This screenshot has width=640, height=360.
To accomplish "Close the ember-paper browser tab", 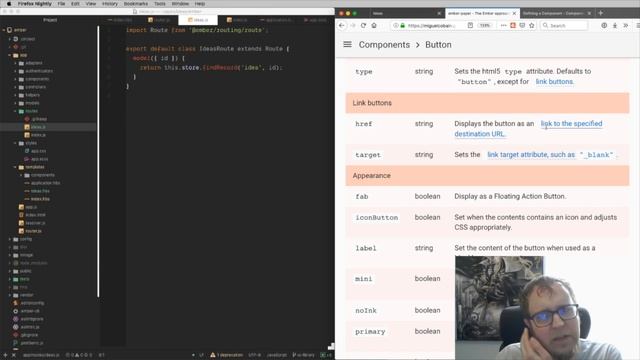I will 514,13.
